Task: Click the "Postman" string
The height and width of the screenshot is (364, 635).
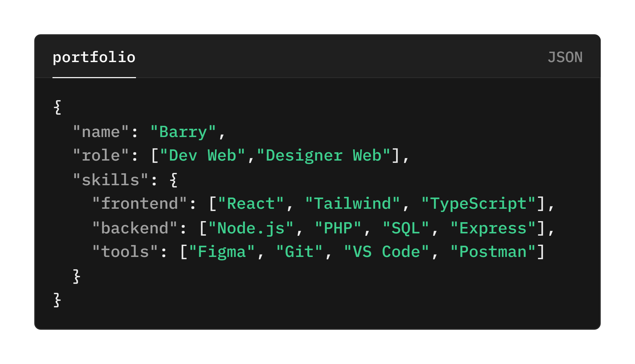Action: tap(493, 252)
